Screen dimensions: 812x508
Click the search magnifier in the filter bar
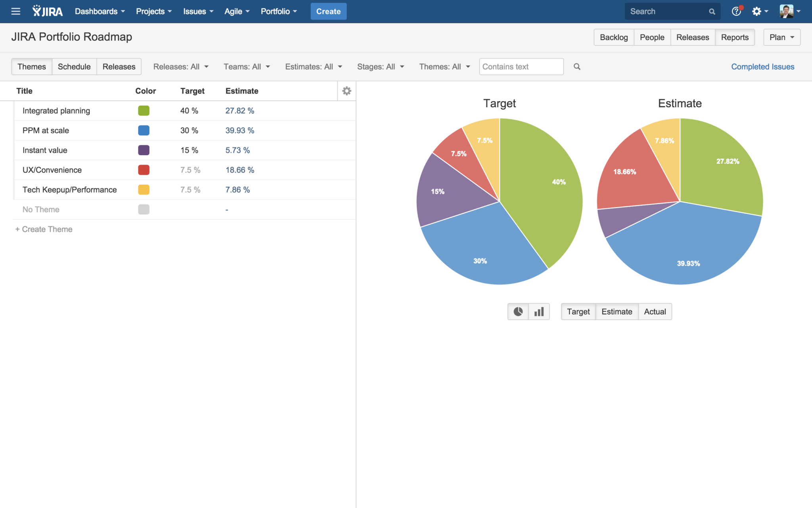(577, 66)
